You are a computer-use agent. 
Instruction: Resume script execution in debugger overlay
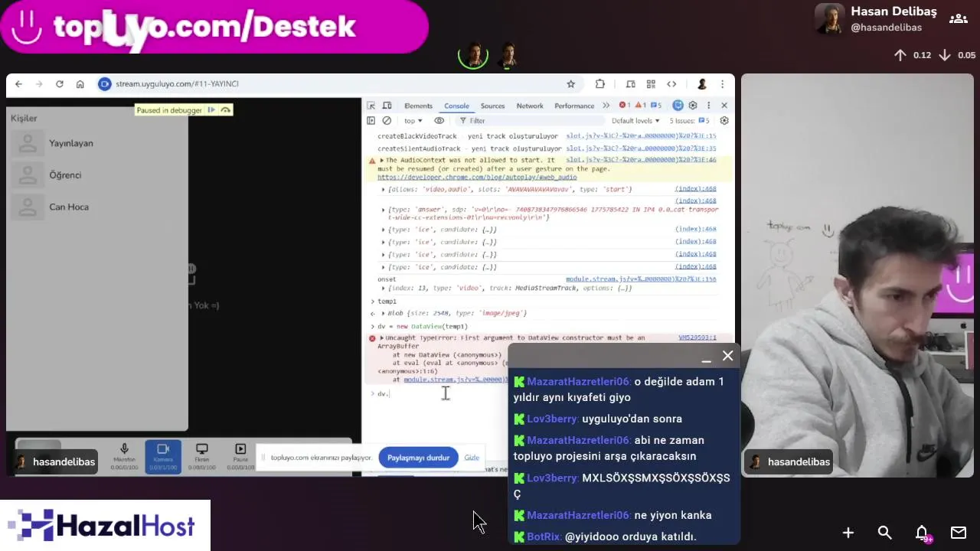point(211,110)
